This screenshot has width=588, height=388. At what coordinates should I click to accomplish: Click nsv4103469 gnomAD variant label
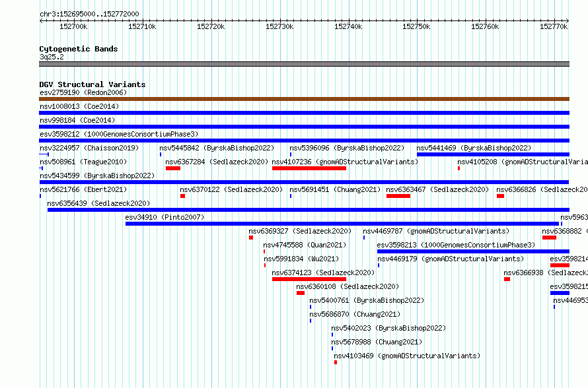pyautogui.click(x=407, y=356)
